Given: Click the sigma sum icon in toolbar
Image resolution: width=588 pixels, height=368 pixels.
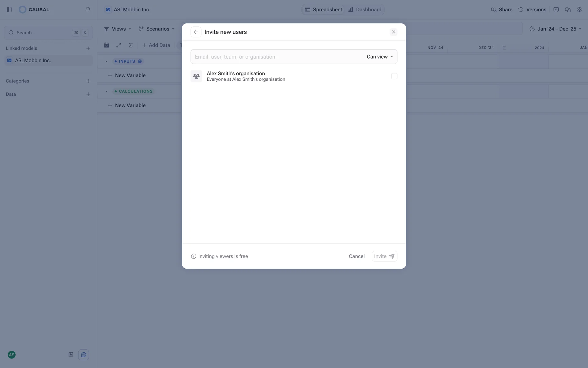Looking at the screenshot, I should (x=130, y=45).
